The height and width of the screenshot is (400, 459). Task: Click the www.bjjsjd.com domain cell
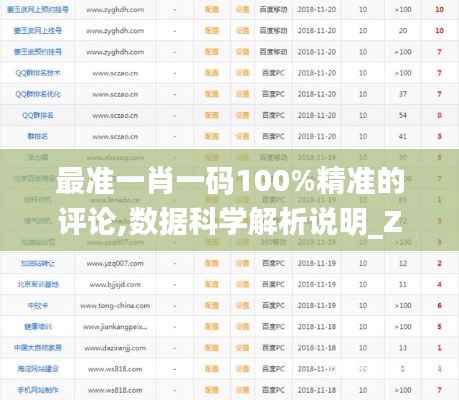[x=115, y=285]
